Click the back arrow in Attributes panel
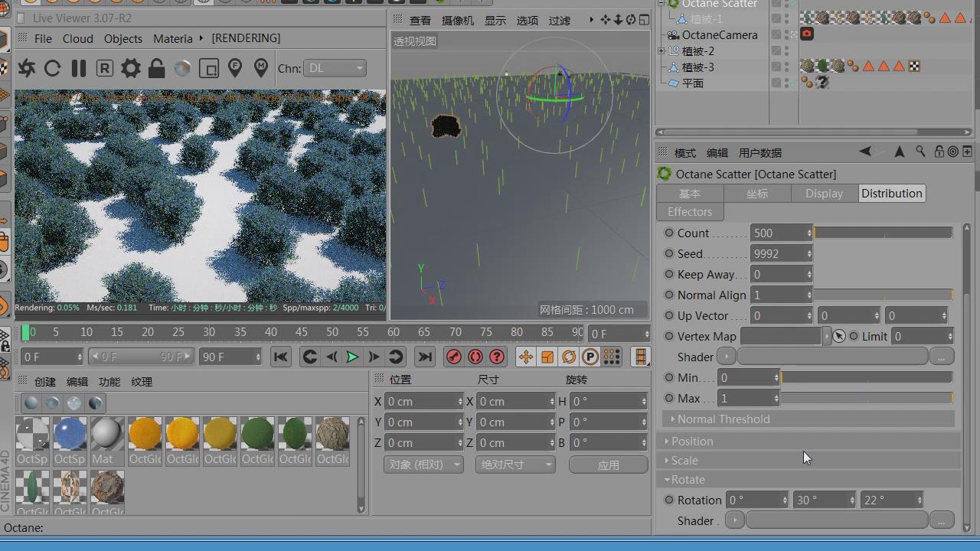980x551 pixels. pyautogui.click(x=865, y=152)
